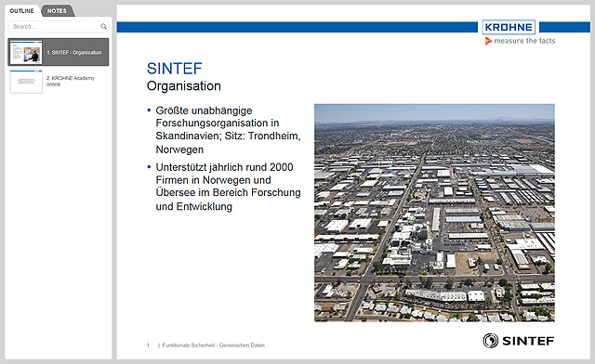Select the OUTLINE tab
595x364 pixels.
pyautogui.click(x=21, y=10)
